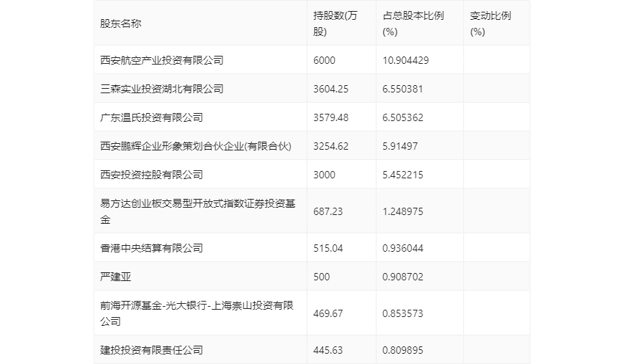This screenshot has height=364, width=624.
Task: Select shareholding value 3579.48
Action: (x=330, y=117)
